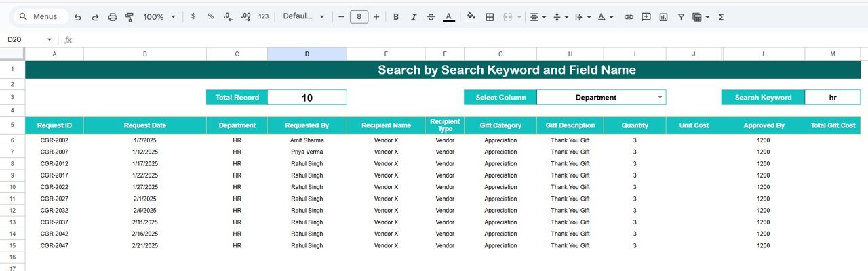Toggle bold formatting
Image resolution: width=868 pixels, height=271 pixels.
(396, 17)
